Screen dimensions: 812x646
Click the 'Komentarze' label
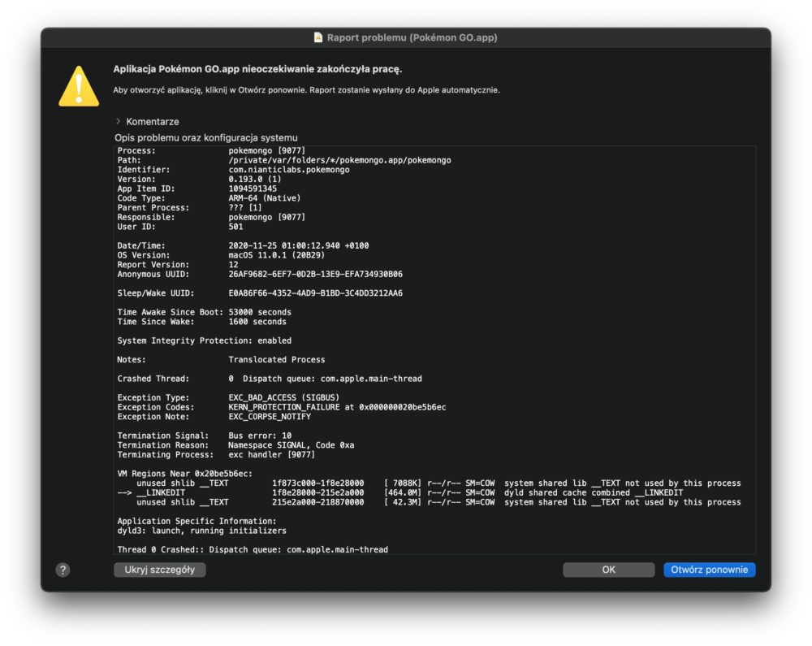click(x=153, y=122)
